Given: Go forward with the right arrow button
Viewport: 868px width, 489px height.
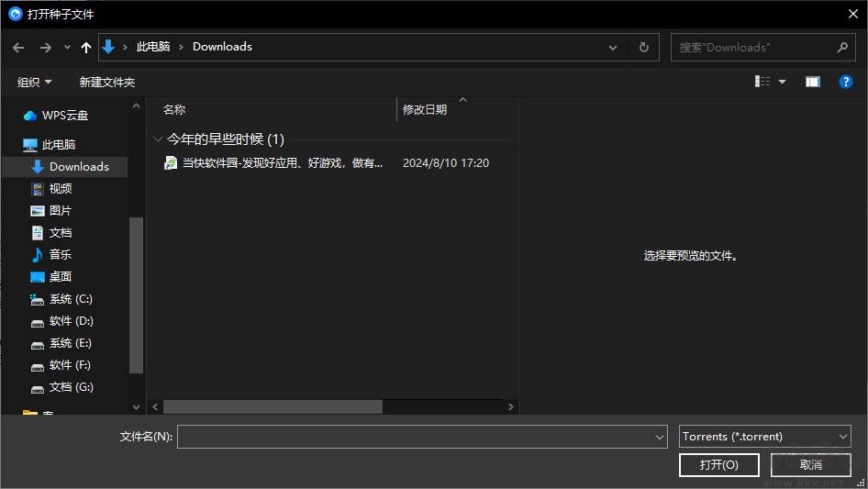Looking at the screenshot, I should [45, 48].
